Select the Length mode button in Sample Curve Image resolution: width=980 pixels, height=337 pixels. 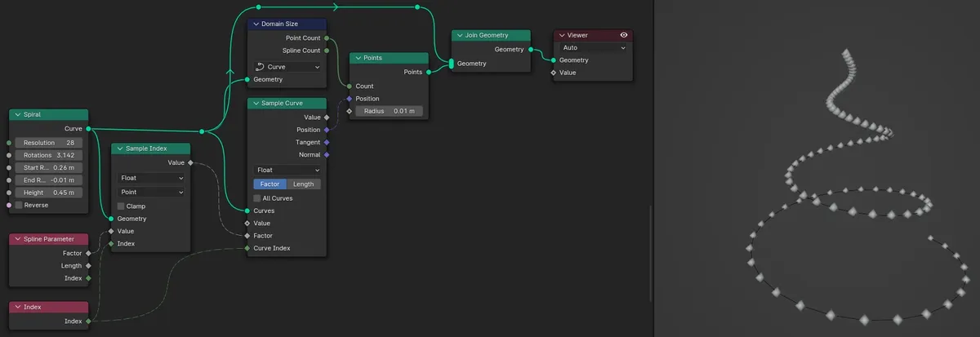[x=304, y=184]
